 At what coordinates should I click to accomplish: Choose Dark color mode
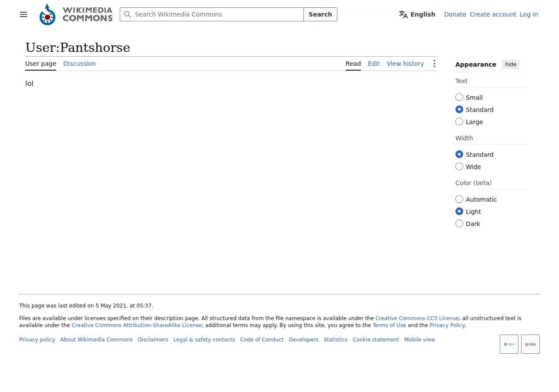459,223
